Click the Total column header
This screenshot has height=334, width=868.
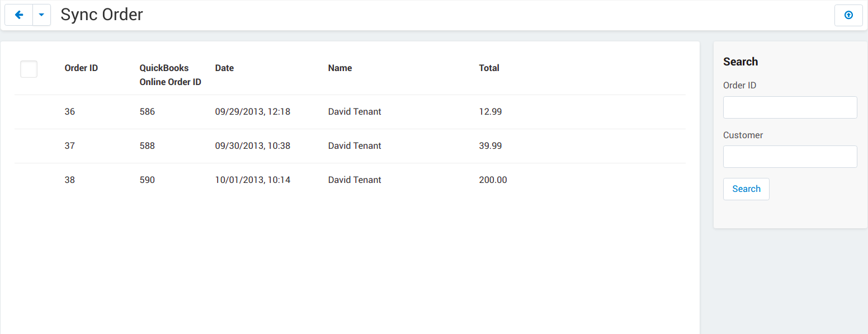click(489, 68)
